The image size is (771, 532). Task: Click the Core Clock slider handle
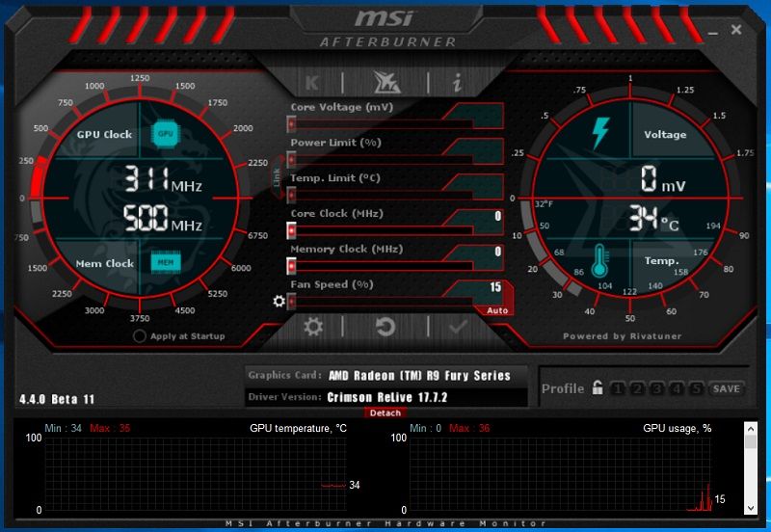coord(292,230)
